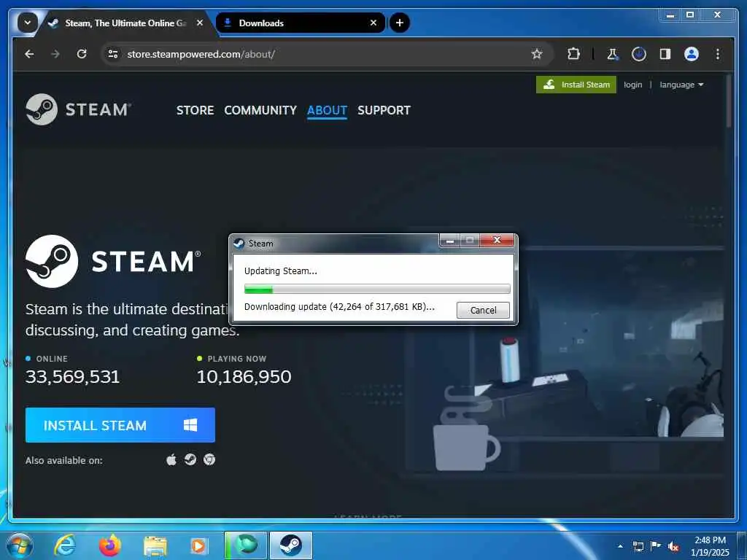Open the Windows Start menu
This screenshot has width=747, height=560.
point(19,545)
